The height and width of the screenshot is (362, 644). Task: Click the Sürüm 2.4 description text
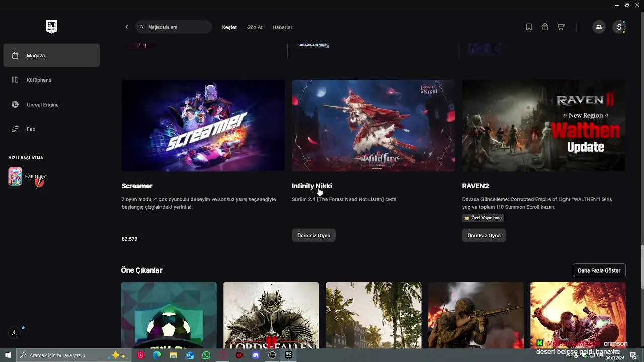click(344, 199)
